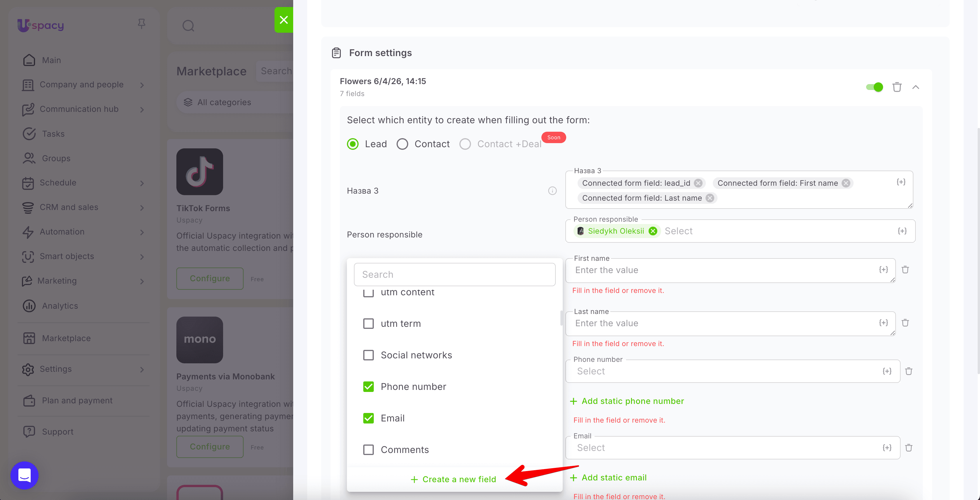Delete the Email field
This screenshot has height=500, width=980.
(909, 447)
